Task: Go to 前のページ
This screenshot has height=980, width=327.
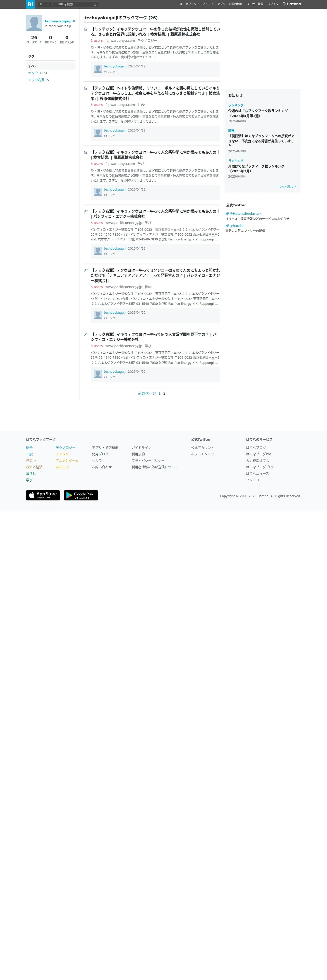Action: click(x=146, y=393)
